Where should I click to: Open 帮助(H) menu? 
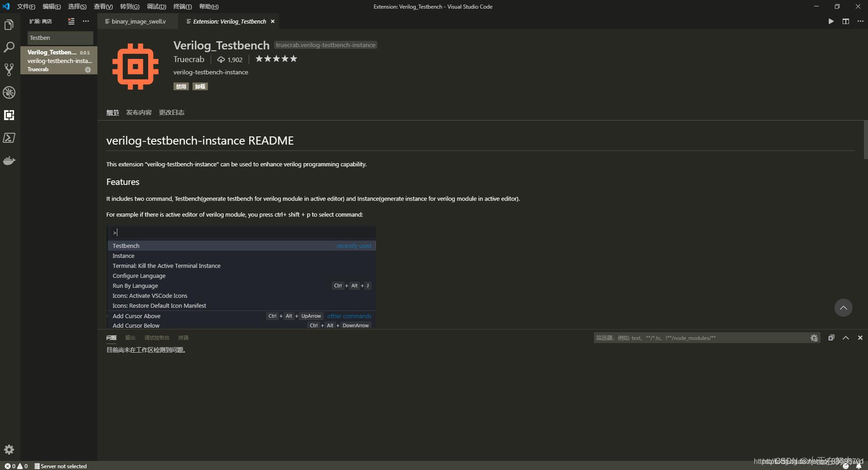pyautogui.click(x=209, y=6)
